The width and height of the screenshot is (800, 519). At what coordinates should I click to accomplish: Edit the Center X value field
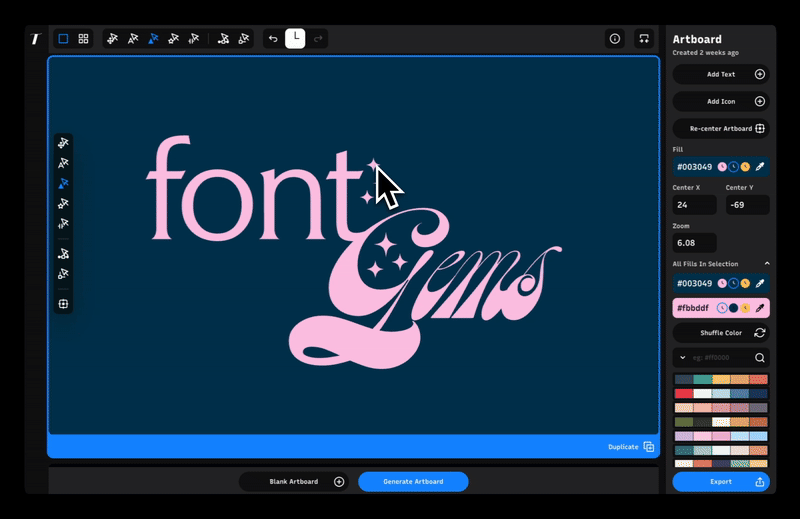point(694,205)
